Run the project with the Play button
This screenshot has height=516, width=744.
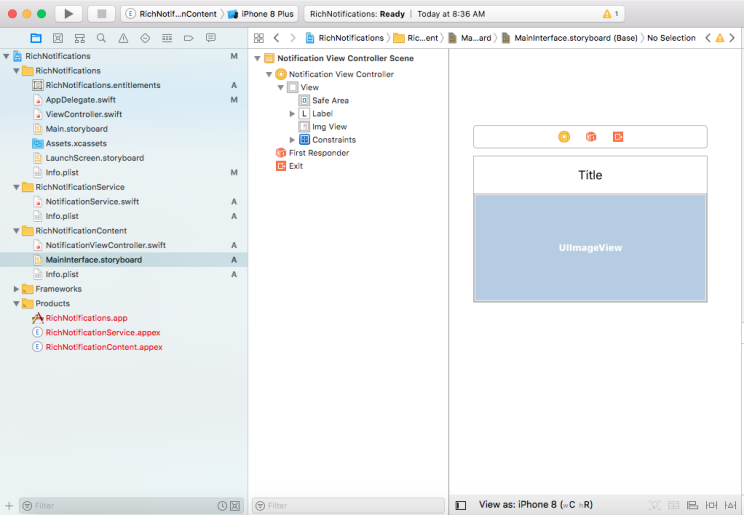coord(69,14)
